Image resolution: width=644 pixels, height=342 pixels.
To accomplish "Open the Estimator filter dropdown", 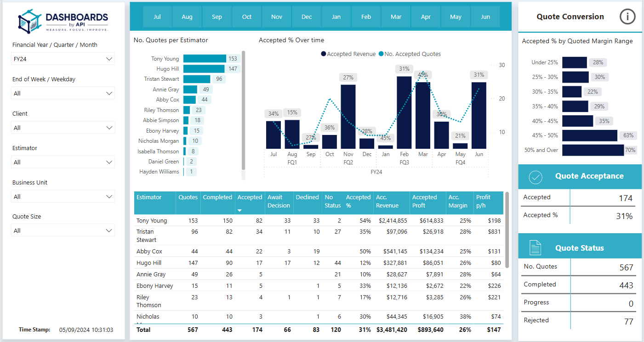I will point(63,162).
